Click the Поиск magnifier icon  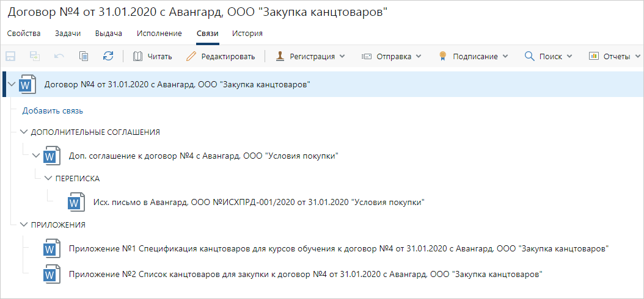[x=529, y=56]
